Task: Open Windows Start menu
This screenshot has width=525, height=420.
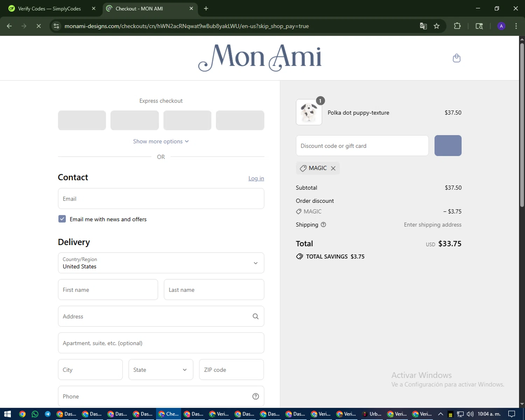Action: pos(7,414)
